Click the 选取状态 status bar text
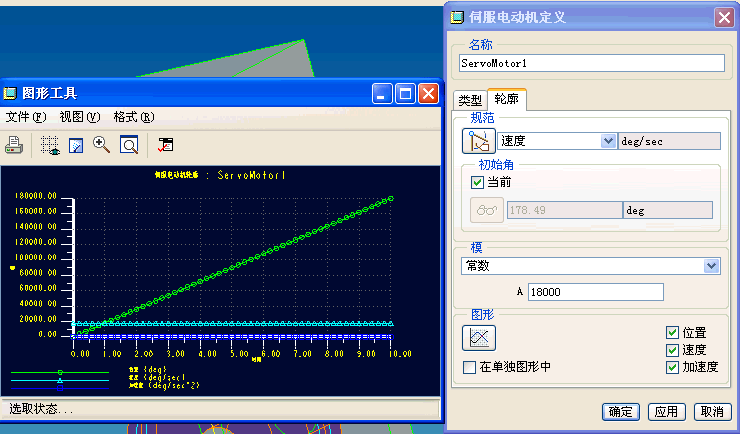Screen dimensions: 740x434 click(41, 409)
